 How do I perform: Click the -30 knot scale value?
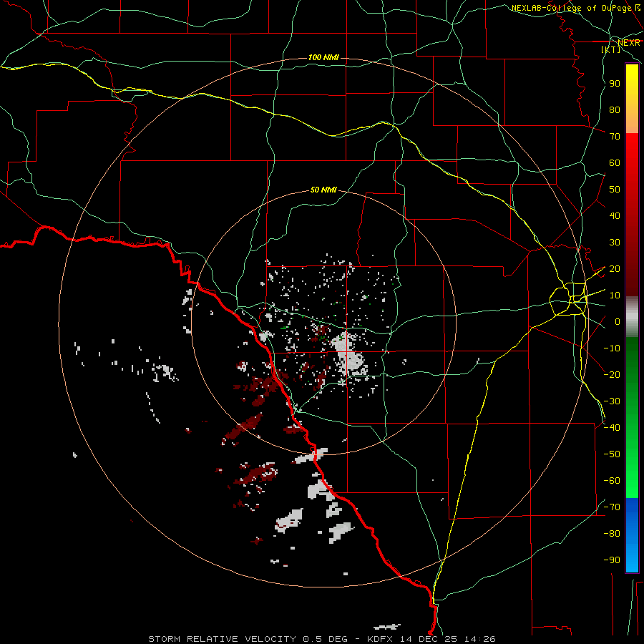point(612,401)
